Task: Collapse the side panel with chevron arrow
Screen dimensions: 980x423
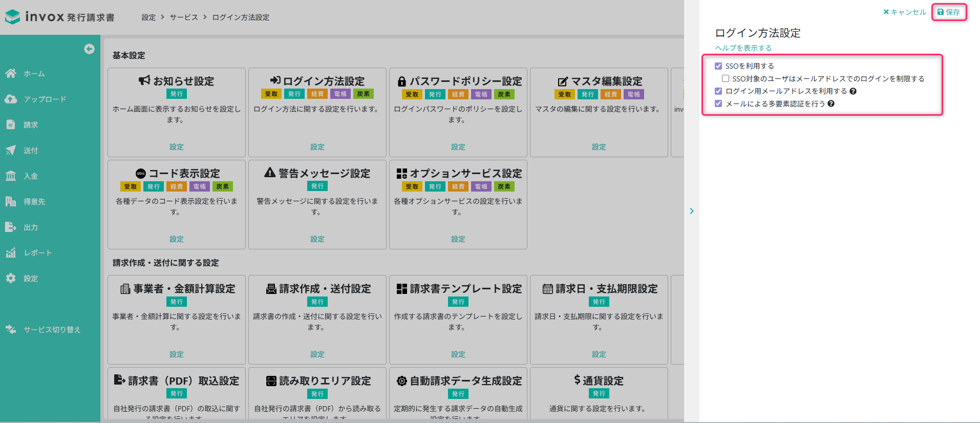Action: pyautogui.click(x=692, y=211)
